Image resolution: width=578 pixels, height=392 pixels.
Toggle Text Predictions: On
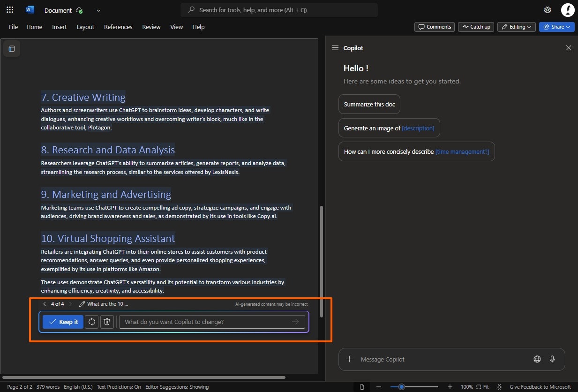click(119, 387)
